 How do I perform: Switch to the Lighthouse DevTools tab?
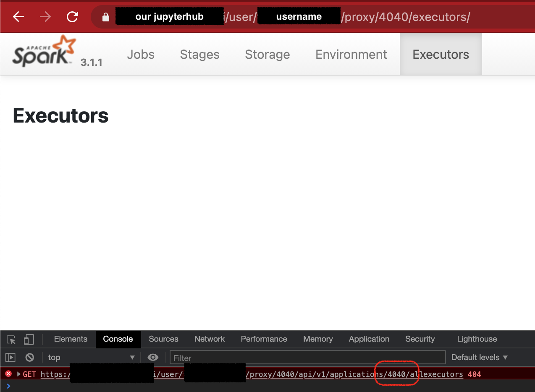click(477, 339)
